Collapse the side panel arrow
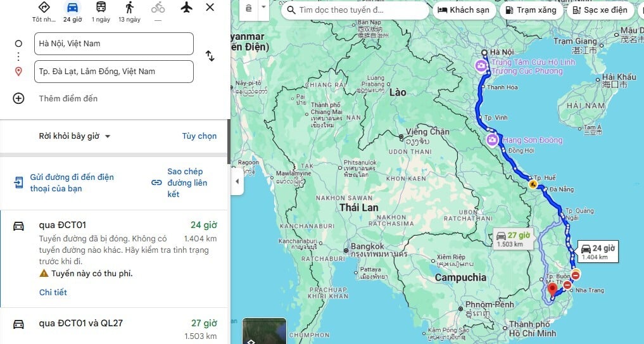Screen dimensions: 644x344 [x=237, y=181]
